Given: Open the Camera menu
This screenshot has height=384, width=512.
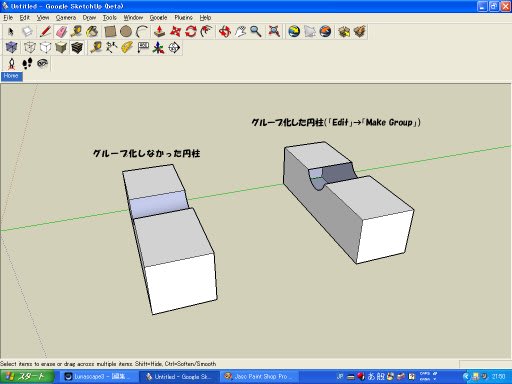Looking at the screenshot, I should tap(66, 18).
